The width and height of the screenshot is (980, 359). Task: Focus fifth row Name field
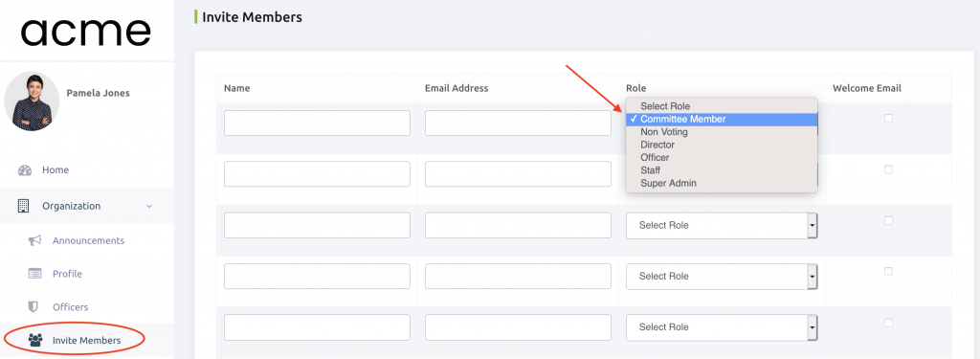click(317, 327)
